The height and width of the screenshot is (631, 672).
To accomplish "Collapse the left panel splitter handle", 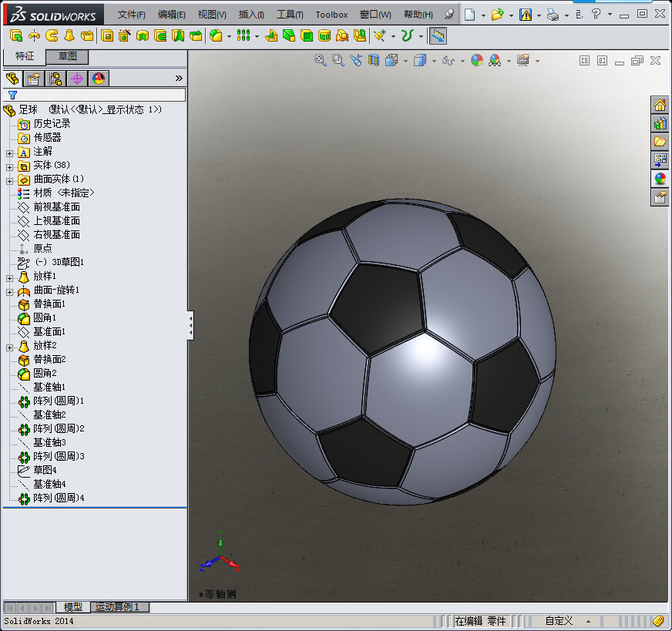I will 190,326.
